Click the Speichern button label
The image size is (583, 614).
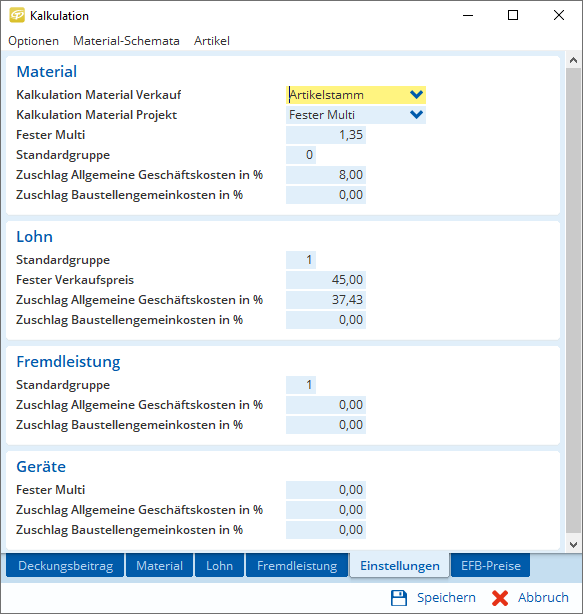446,598
